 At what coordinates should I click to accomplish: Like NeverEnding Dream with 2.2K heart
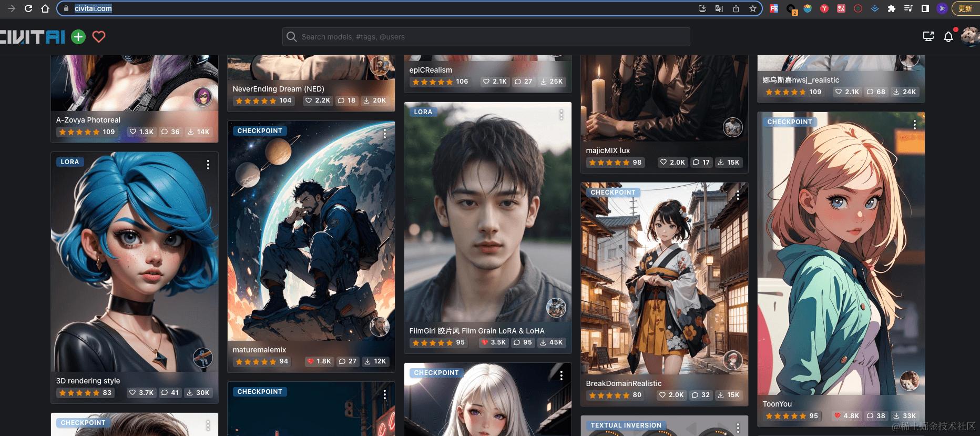(318, 100)
